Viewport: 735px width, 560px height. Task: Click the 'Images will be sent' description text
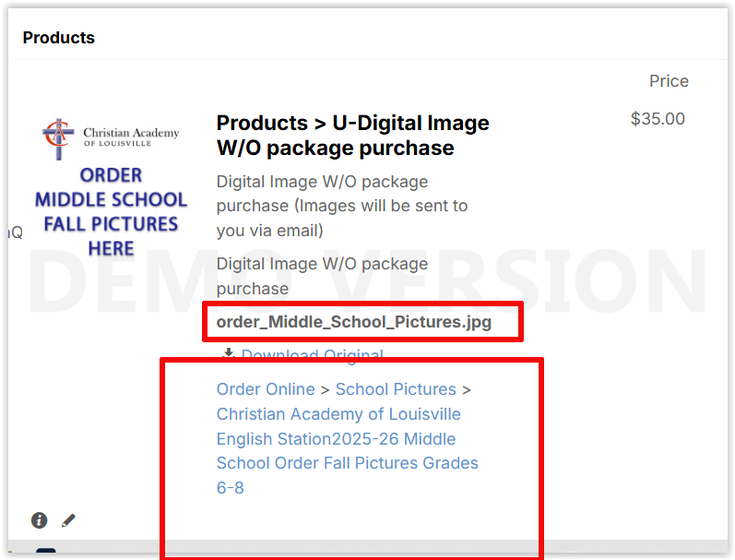pos(342,206)
